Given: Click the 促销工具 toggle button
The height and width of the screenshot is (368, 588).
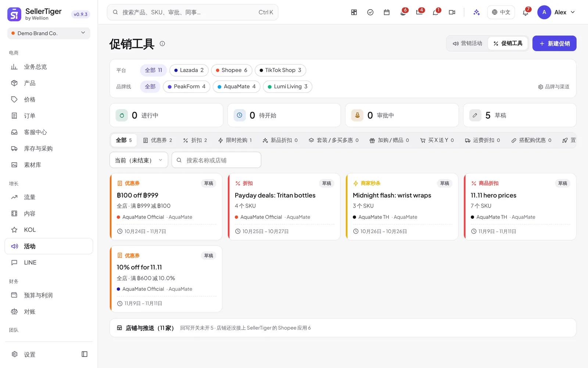Looking at the screenshot, I should 508,43.
